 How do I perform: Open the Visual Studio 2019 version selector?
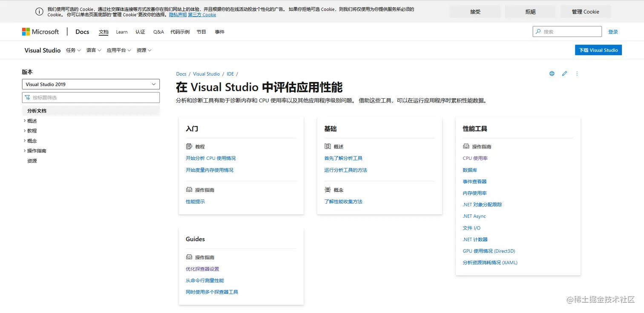(91, 84)
